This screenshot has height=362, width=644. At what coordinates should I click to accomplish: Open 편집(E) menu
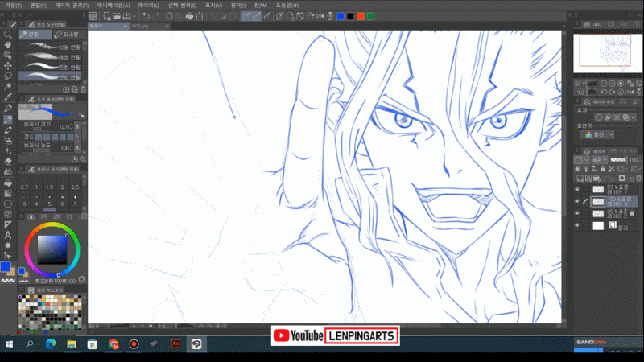tap(38, 6)
